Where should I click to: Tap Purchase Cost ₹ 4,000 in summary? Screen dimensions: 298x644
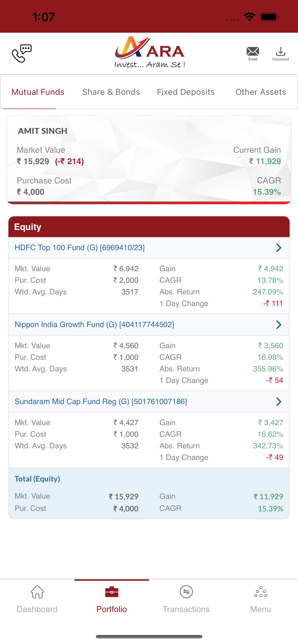tap(31, 192)
